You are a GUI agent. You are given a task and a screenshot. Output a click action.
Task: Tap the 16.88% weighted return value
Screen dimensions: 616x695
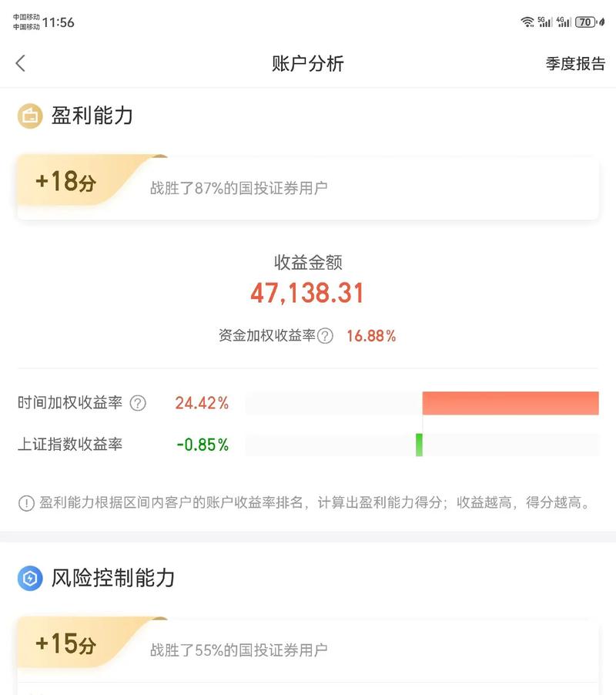[371, 336]
